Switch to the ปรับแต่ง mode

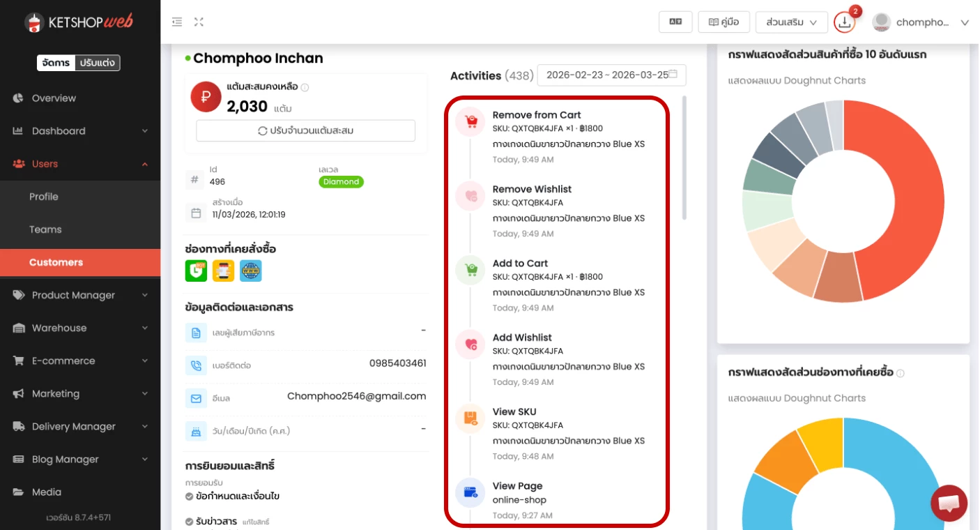pos(97,63)
